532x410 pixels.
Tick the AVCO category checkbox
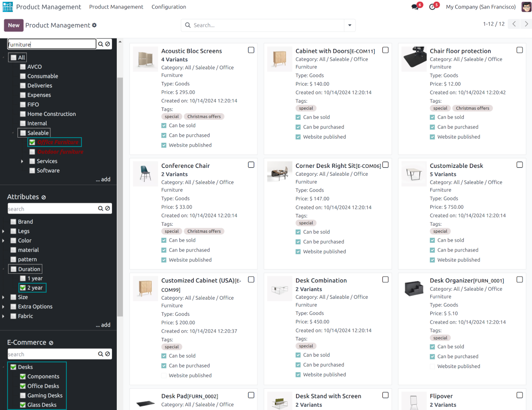point(23,67)
